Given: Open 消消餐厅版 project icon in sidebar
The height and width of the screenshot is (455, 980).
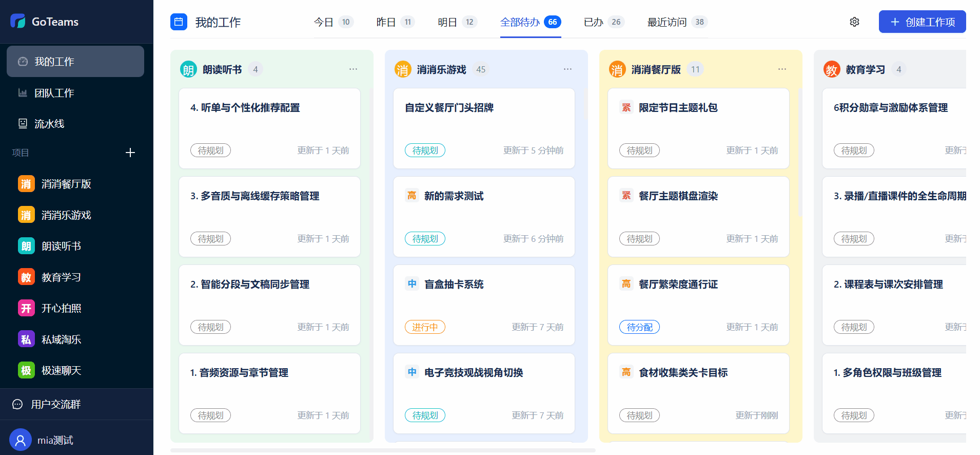Looking at the screenshot, I should [x=26, y=184].
